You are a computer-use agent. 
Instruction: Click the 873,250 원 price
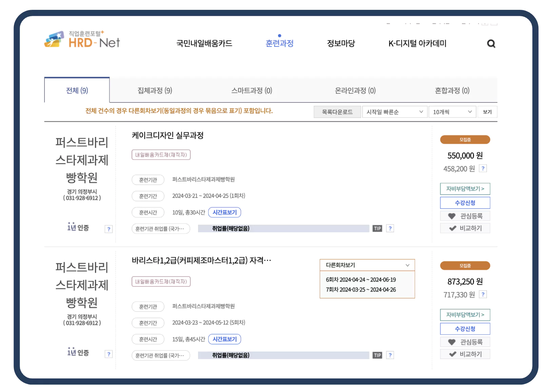(465, 281)
